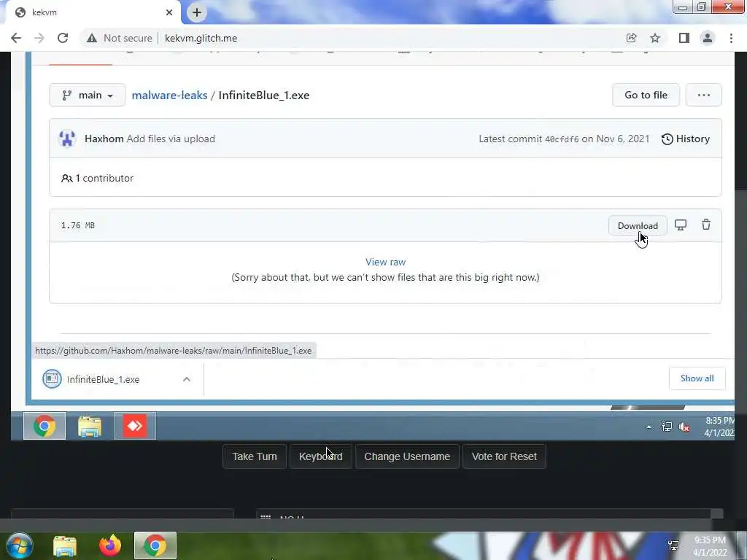Open commit hash 40cfdf6
Image resolution: width=747 pixels, height=560 pixels.
coord(562,139)
